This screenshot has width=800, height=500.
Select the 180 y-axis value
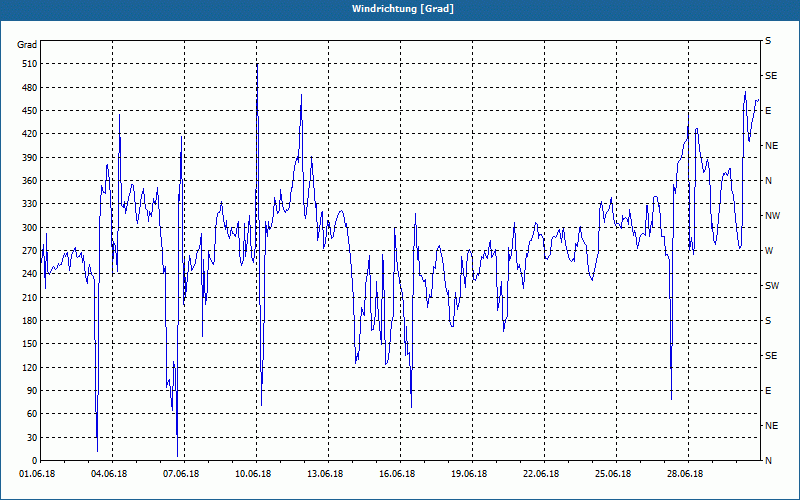(x=30, y=321)
